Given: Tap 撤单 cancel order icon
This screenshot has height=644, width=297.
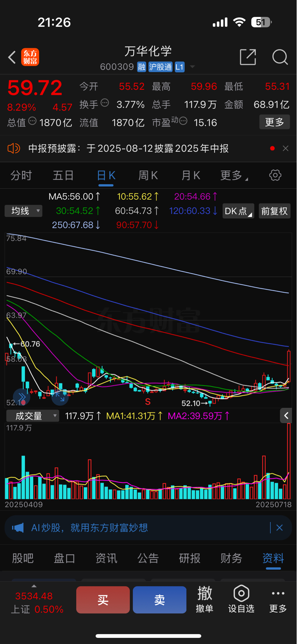Looking at the screenshot, I should (x=205, y=599).
